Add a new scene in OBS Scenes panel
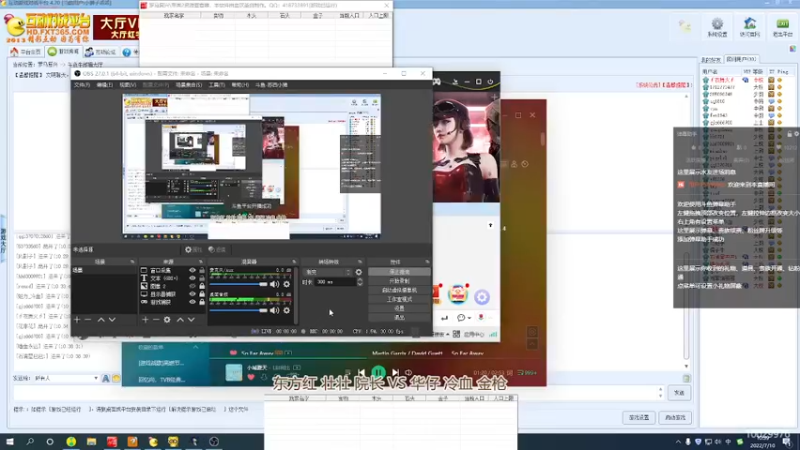This screenshot has width=800, height=450. 77,319
